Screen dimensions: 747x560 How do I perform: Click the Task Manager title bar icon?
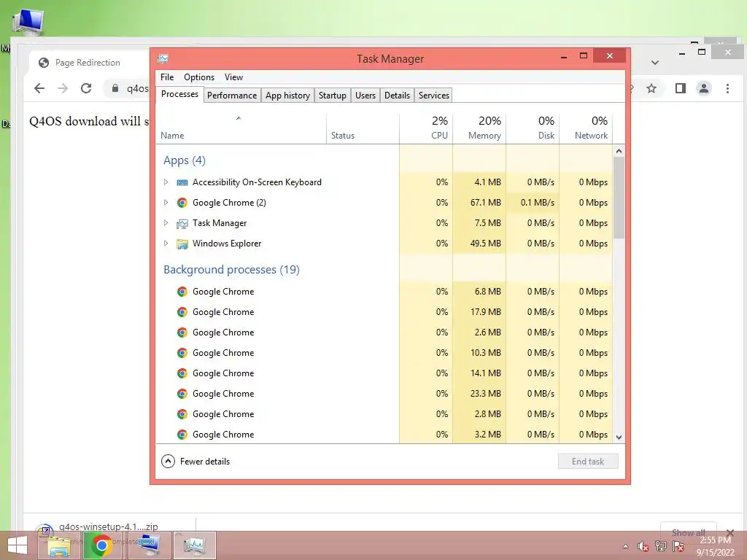tap(163, 58)
